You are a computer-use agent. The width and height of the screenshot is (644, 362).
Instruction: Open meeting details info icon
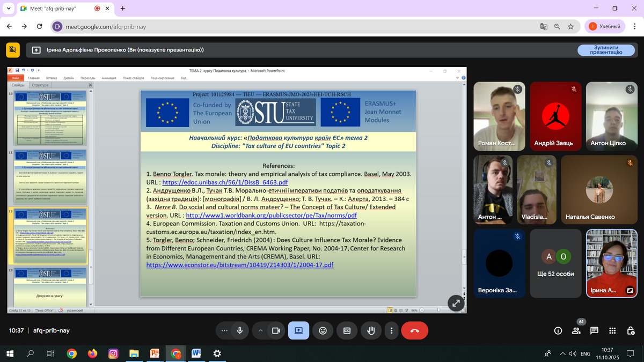[x=558, y=331]
